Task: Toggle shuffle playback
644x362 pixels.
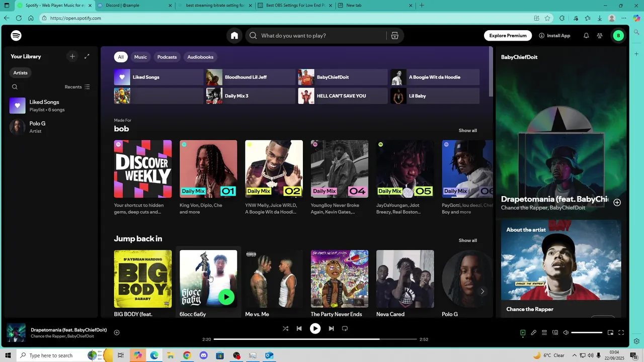Action: 285,328
